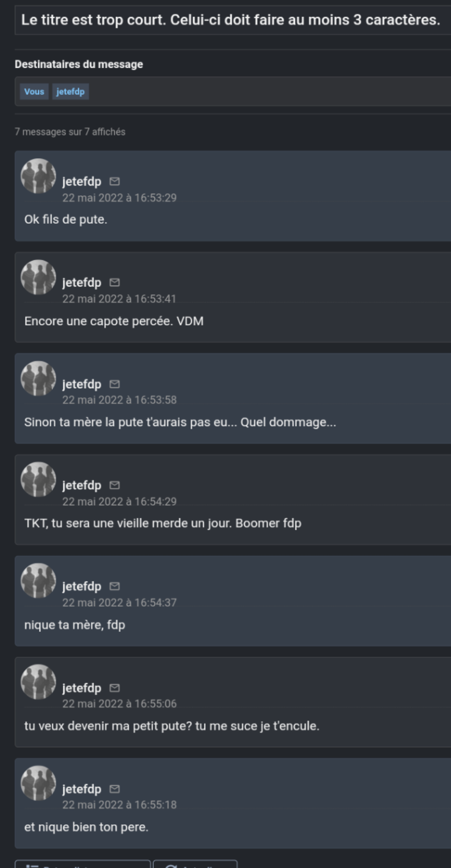Click the title-too-short error message box

[231, 20]
